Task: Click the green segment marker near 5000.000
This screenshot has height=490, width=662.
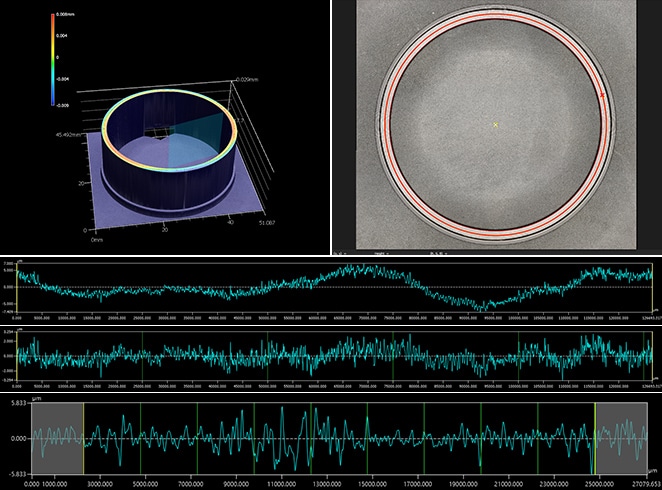Action: pos(141,439)
